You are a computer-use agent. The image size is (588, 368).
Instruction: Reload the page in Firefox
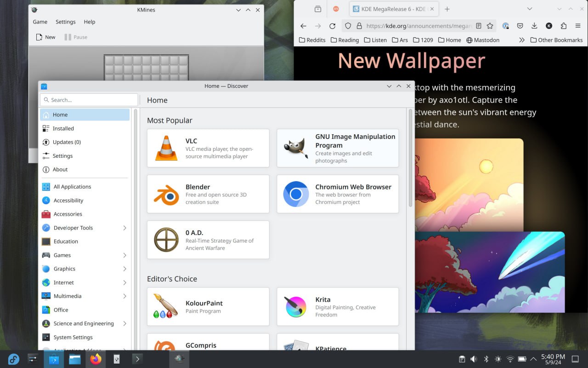point(332,26)
